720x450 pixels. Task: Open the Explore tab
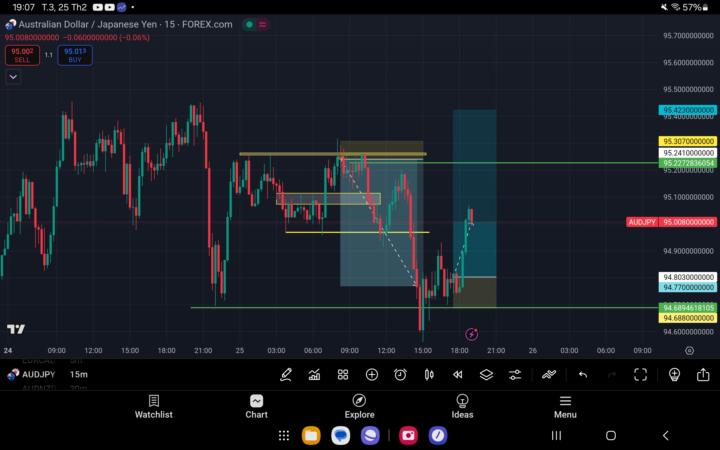tap(360, 407)
